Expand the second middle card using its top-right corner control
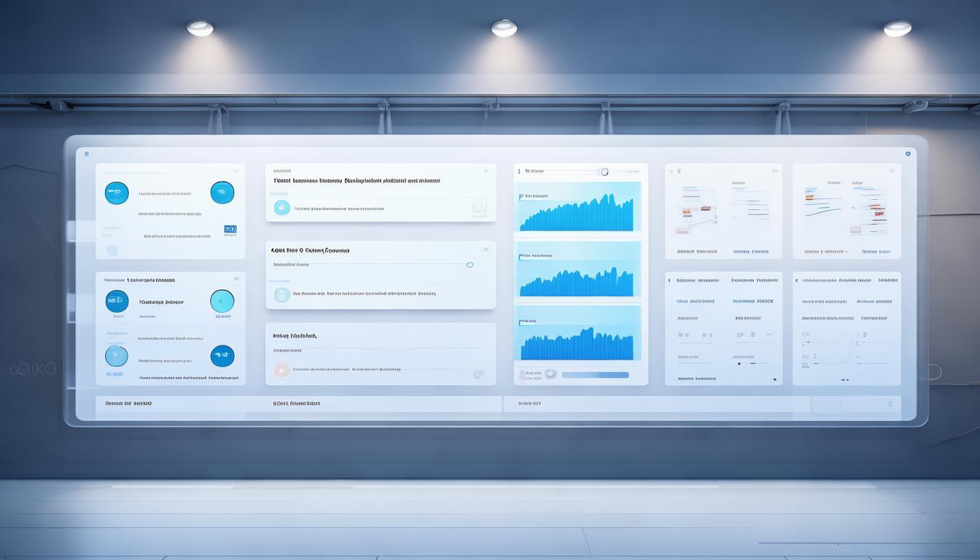 485,249
